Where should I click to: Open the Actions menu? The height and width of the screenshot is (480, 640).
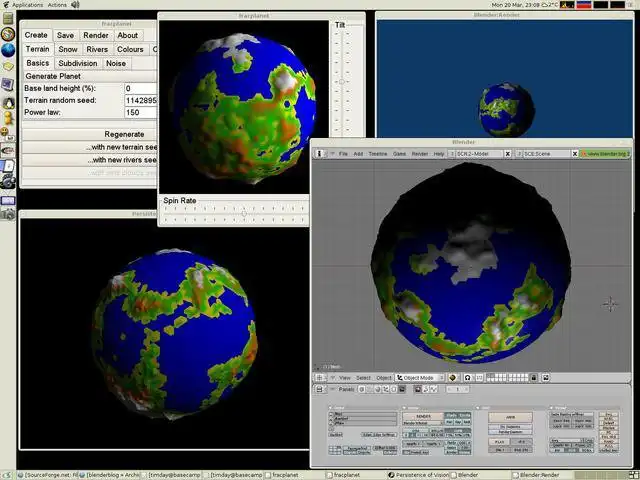pos(57,5)
